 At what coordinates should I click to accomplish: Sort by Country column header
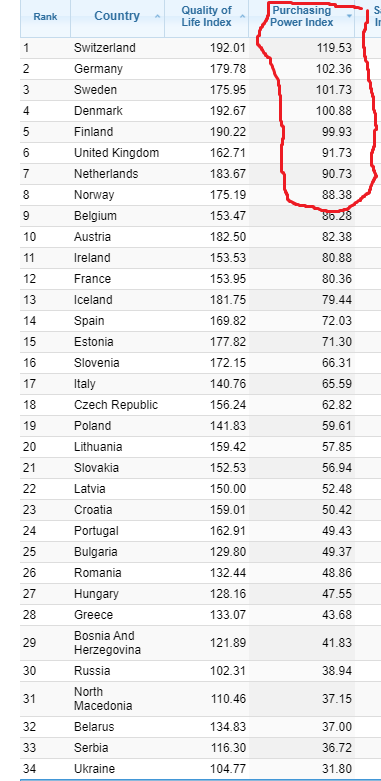[117, 16]
